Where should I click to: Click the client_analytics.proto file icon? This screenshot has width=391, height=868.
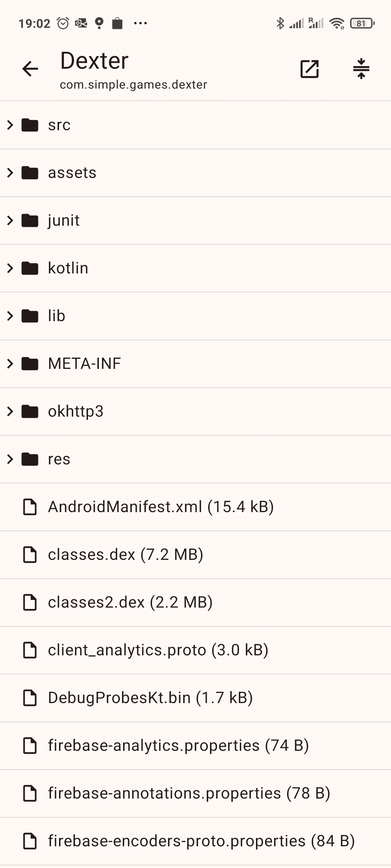pyautogui.click(x=30, y=650)
